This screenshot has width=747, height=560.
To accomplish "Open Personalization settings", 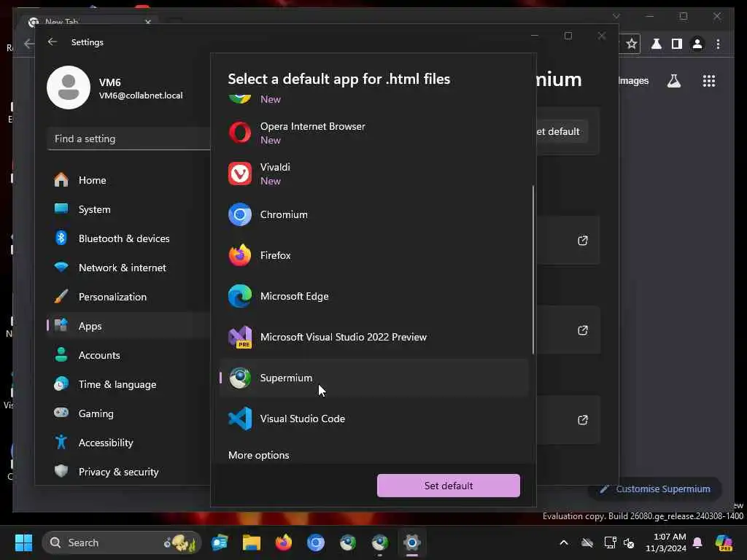I will [128, 297].
